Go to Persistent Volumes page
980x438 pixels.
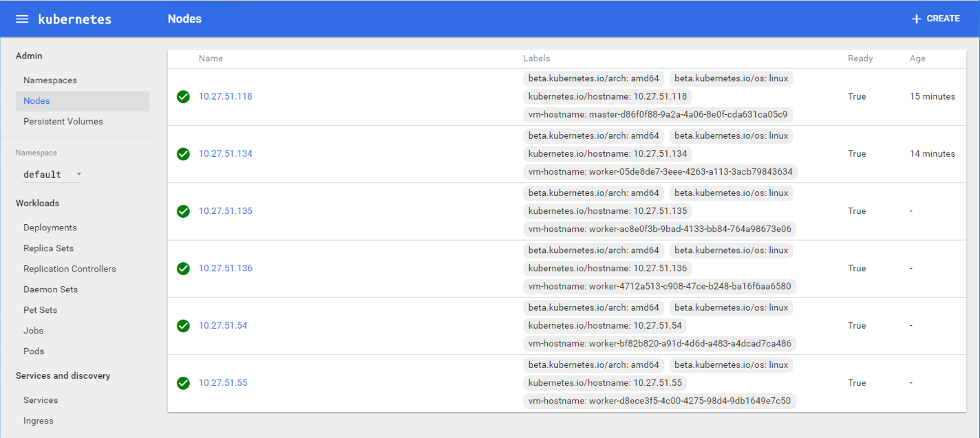[x=63, y=122]
